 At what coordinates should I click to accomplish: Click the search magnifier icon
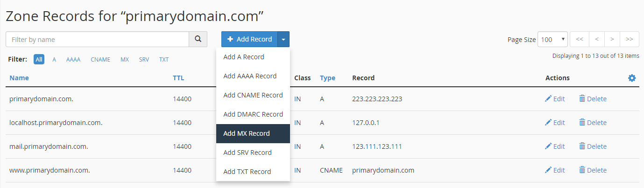(x=198, y=39)
